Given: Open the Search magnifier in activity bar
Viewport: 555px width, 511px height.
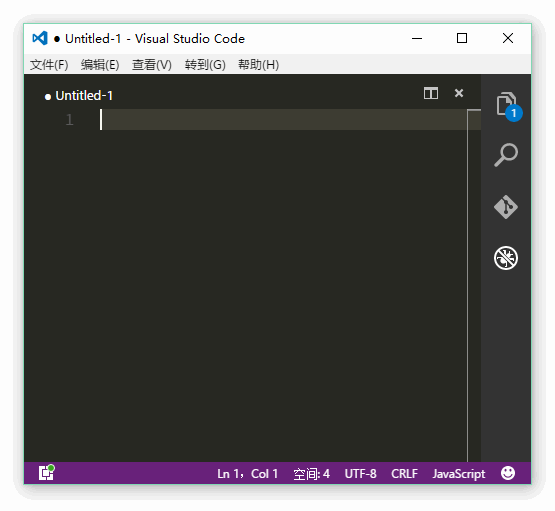Looking at the screenshot, I should pyautogui.click(x=506, y=155).
